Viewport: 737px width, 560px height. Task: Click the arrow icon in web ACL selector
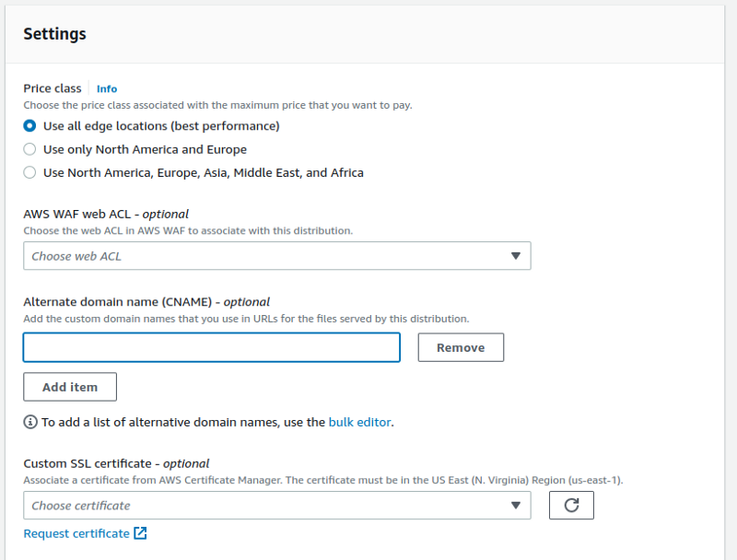515,256
